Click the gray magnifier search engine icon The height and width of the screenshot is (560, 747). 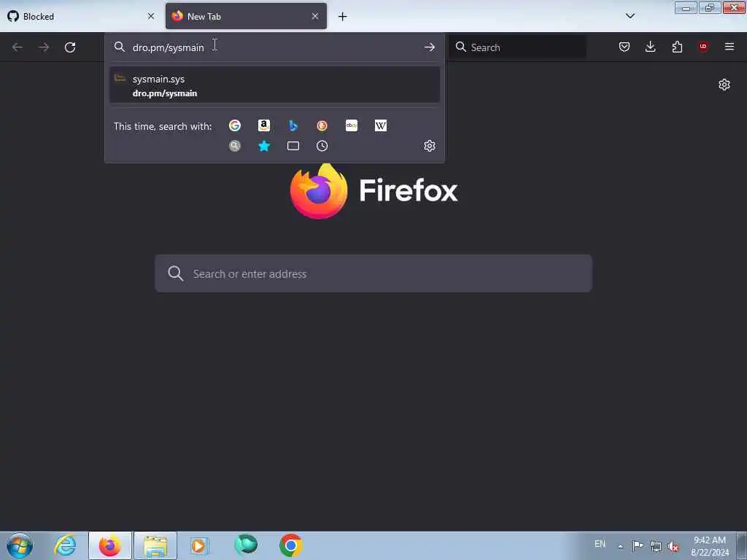[x=234, y=146]
